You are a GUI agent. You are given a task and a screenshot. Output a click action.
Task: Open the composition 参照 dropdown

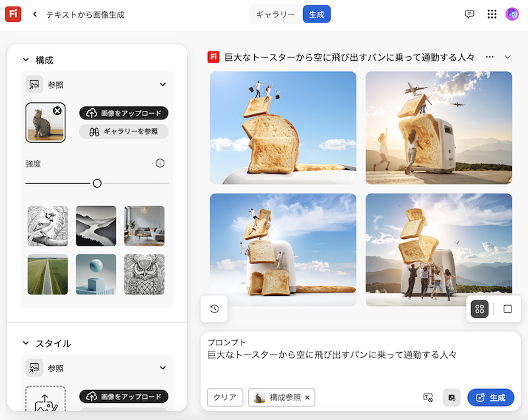click(x=162, y=85)
